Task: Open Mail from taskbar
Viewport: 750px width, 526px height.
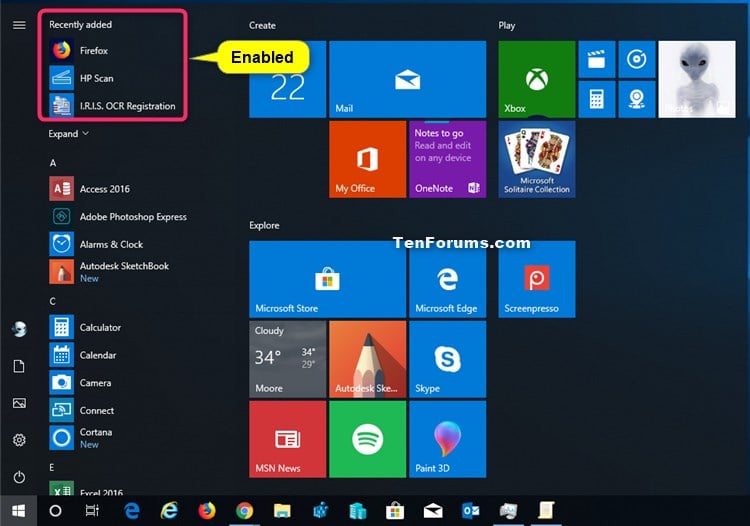Action: click(433, 511)
